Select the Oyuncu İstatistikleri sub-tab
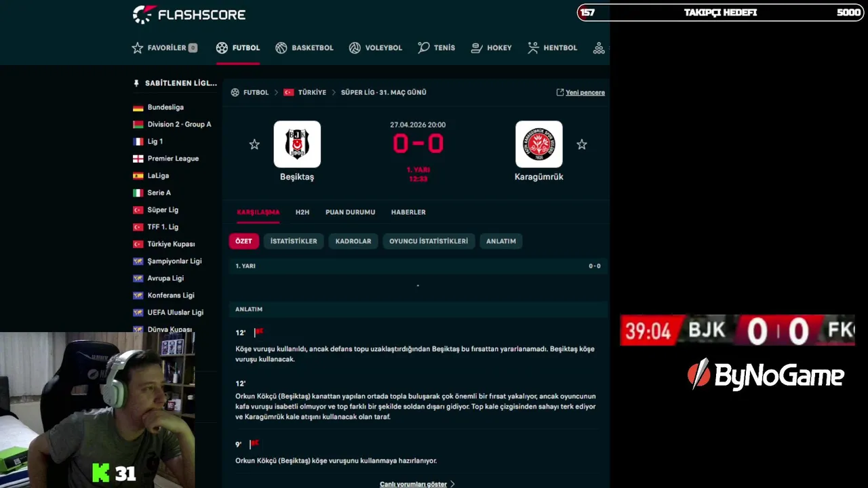 (x=429, y=241)
